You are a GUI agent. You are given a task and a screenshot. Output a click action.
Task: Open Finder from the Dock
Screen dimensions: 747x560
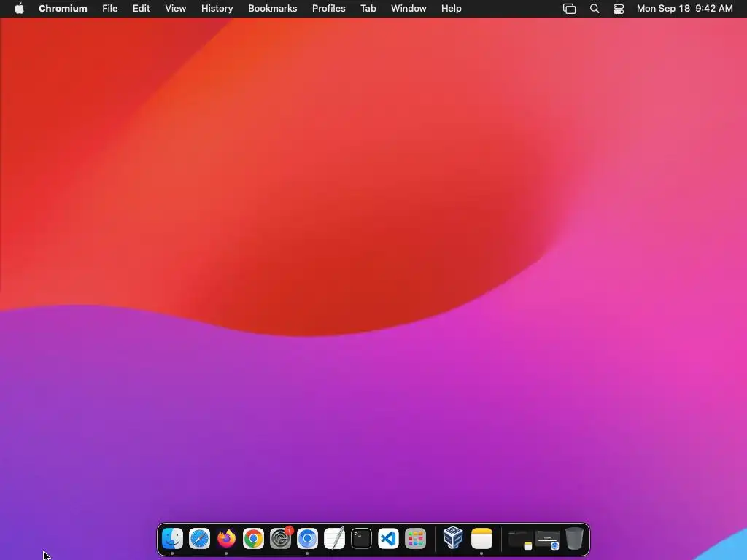pos(172,539)
